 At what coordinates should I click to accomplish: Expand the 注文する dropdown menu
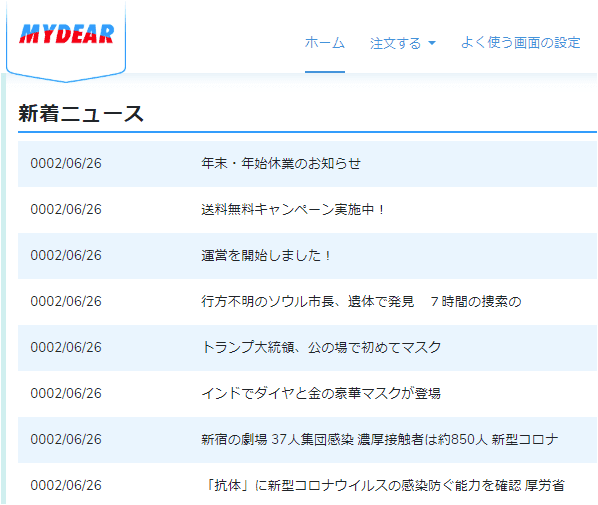click(402, 43)
